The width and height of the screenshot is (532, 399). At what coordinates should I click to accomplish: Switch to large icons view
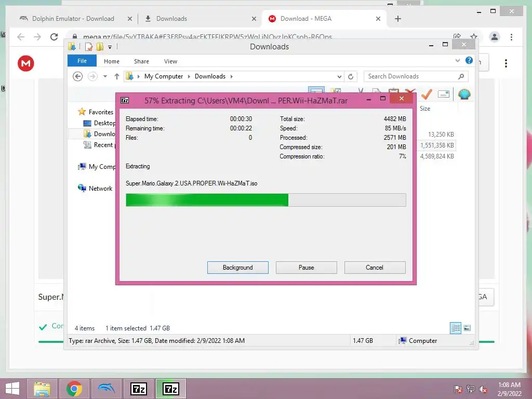point(467,328)
